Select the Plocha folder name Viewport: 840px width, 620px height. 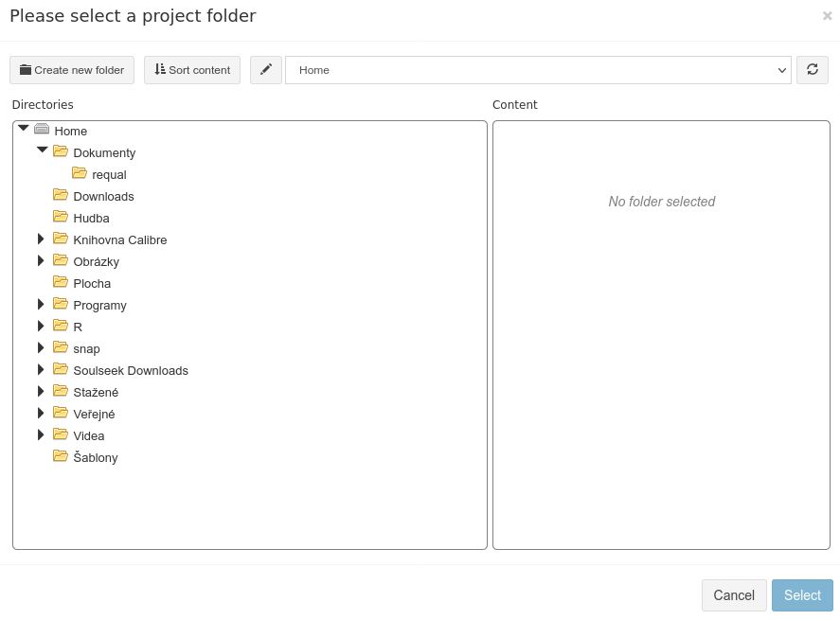92,284
